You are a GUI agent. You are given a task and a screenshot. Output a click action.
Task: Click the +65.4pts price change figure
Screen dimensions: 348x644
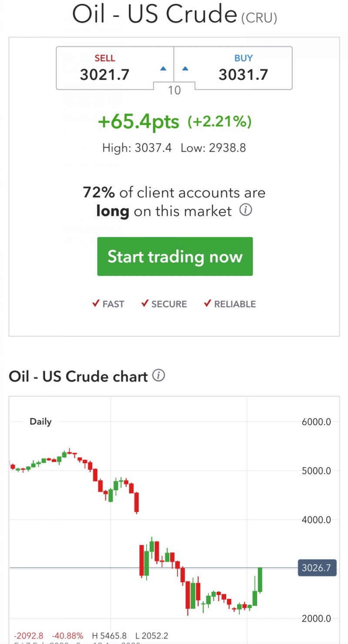tap(139, 122)
